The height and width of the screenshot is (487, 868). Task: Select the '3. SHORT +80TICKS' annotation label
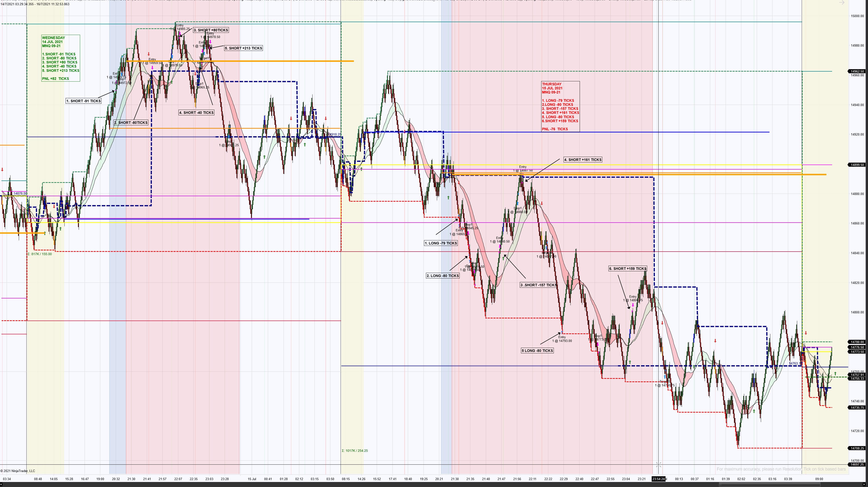211,30
